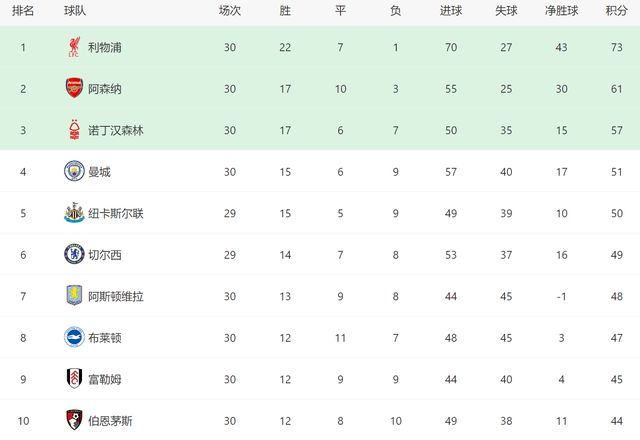Open the 利物浦 team link
This screenshot has width=640, height=440.
click(x=104, y=47)
